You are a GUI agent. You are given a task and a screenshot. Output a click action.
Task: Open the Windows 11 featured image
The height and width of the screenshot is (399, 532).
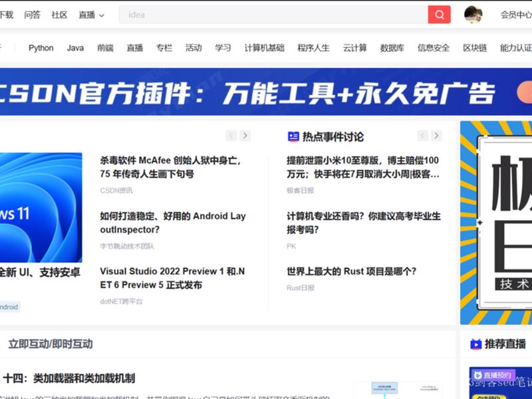pos(41,207)
